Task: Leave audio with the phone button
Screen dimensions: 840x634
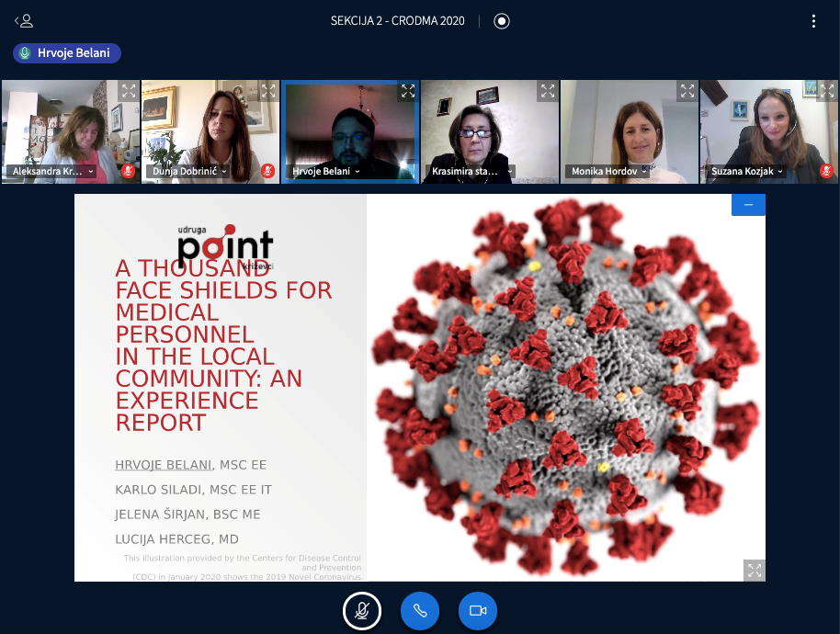Action: [420, 611]
